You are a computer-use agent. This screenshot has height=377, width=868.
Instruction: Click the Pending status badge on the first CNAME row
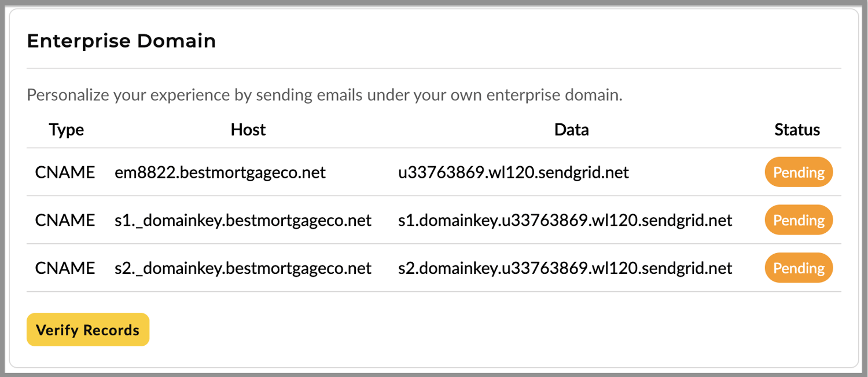[799, 172]
